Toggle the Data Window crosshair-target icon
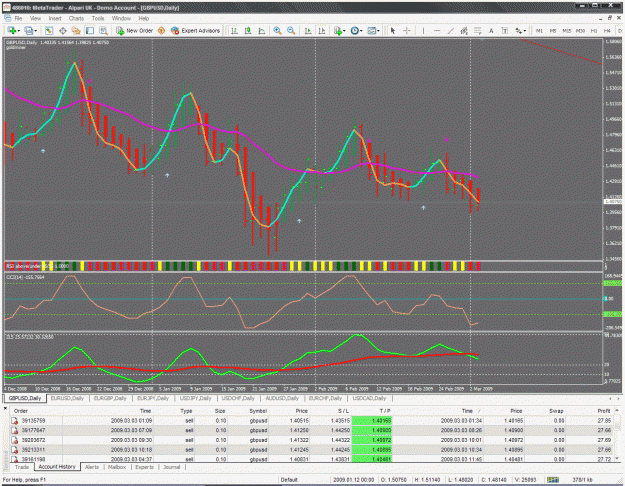 (63, 31)
